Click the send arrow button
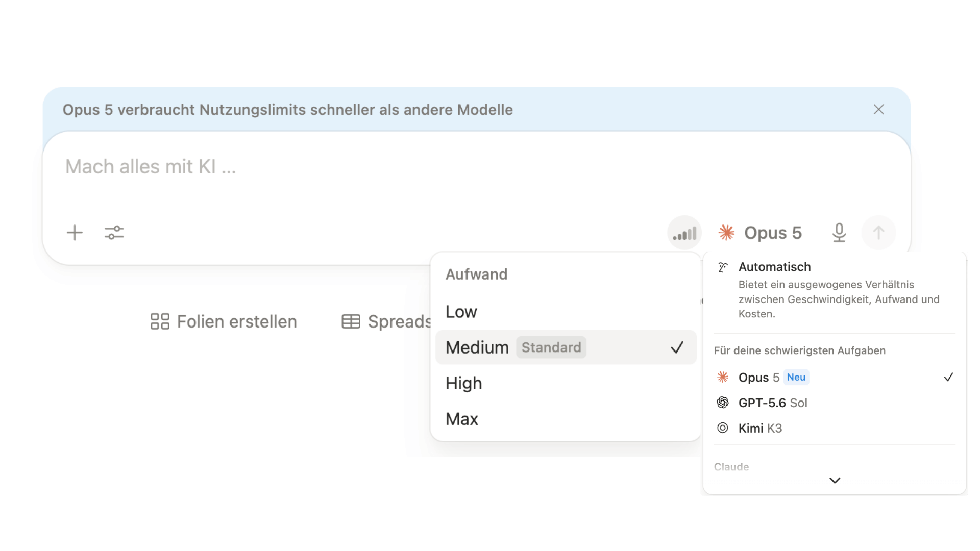Image resolution: width=980 pixels, height=551 pixels. coord(878,233)
